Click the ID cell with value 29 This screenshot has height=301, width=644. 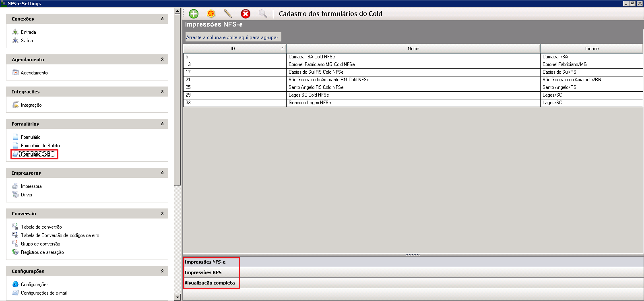pyautogui.click(x=235, y=95)
